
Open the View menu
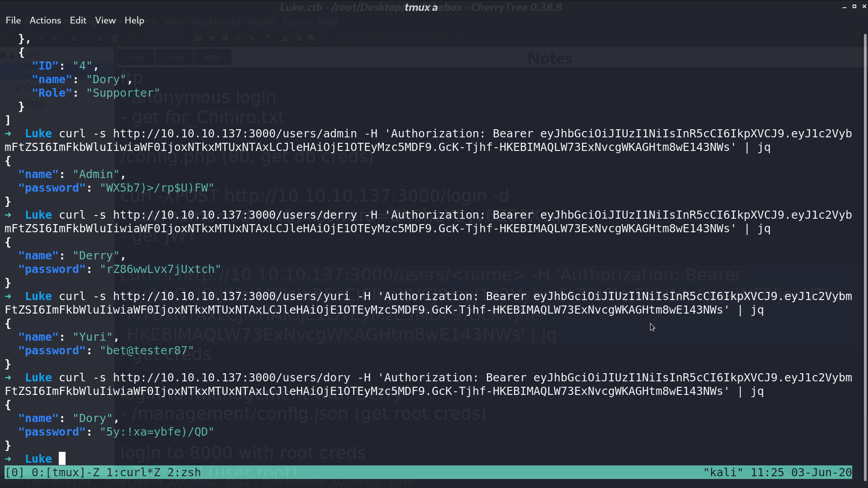coord(105,20)
